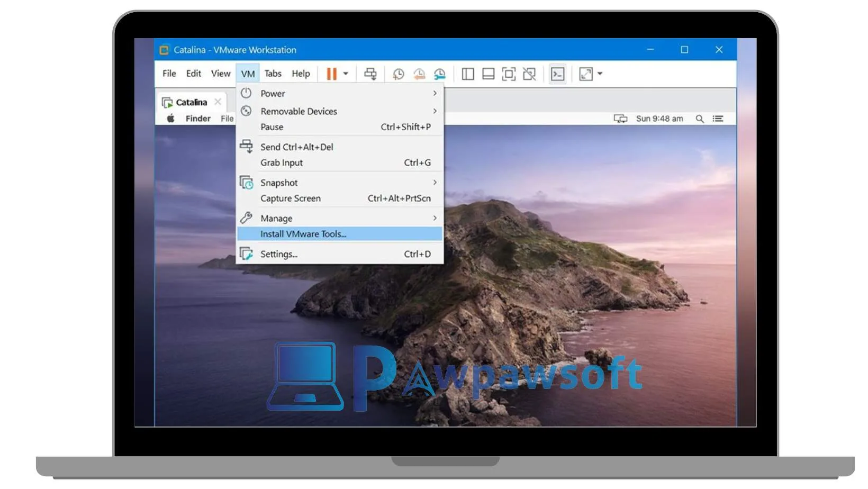Expand the stretch options dropdown arrow
This screenshot has width=868, height=489.
click(x=600, y=74)
